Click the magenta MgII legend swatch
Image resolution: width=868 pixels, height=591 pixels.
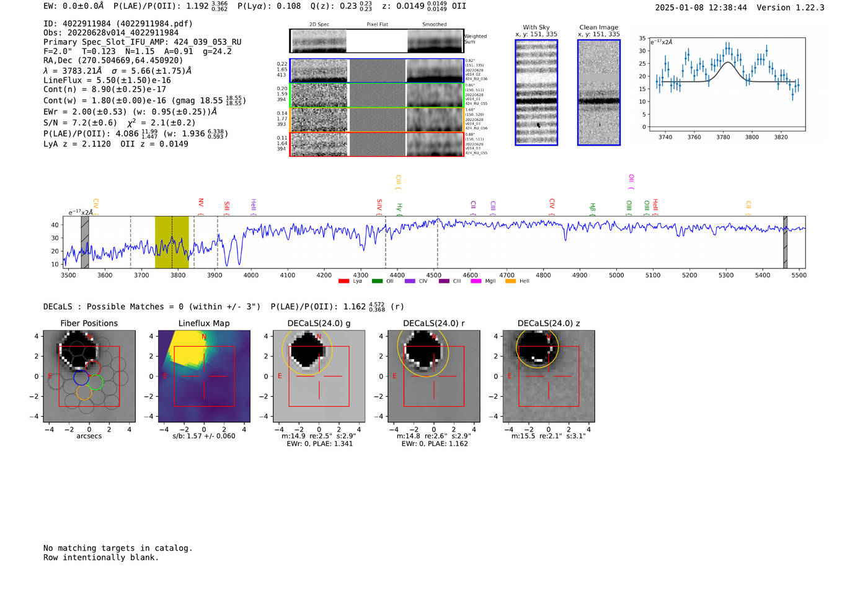pyautogui.click(x=476, y=282)
